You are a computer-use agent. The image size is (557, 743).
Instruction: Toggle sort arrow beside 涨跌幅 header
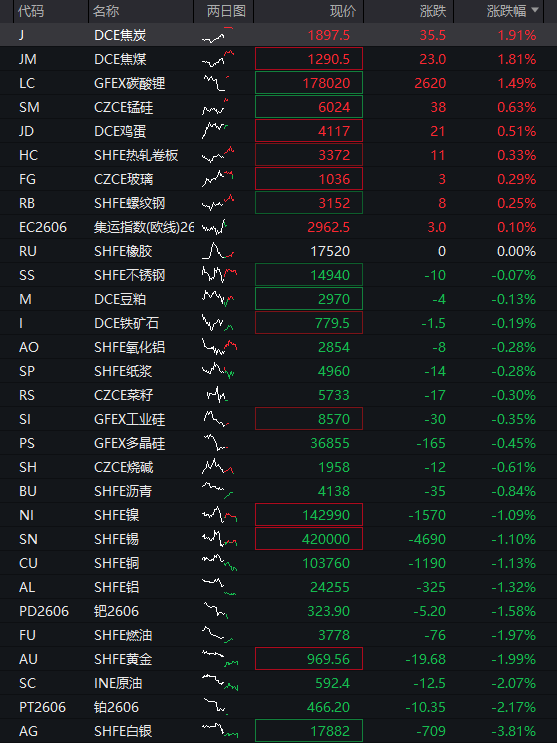click(x=535, y=10)
